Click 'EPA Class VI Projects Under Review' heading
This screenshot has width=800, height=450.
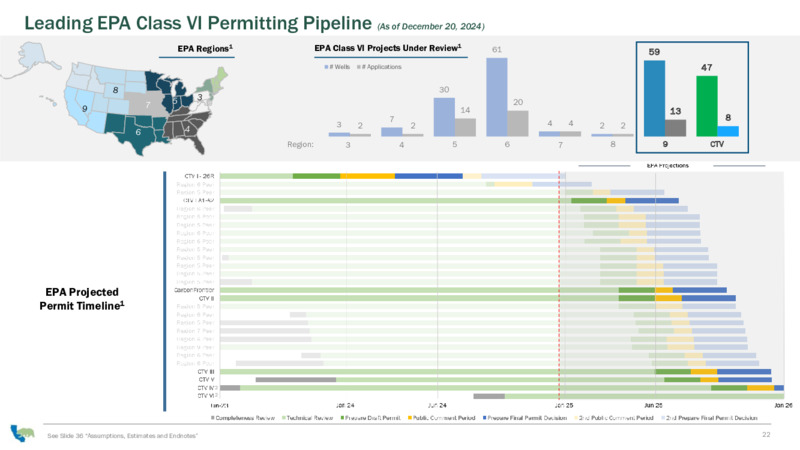pyautogui.click(x=388, y=48)
